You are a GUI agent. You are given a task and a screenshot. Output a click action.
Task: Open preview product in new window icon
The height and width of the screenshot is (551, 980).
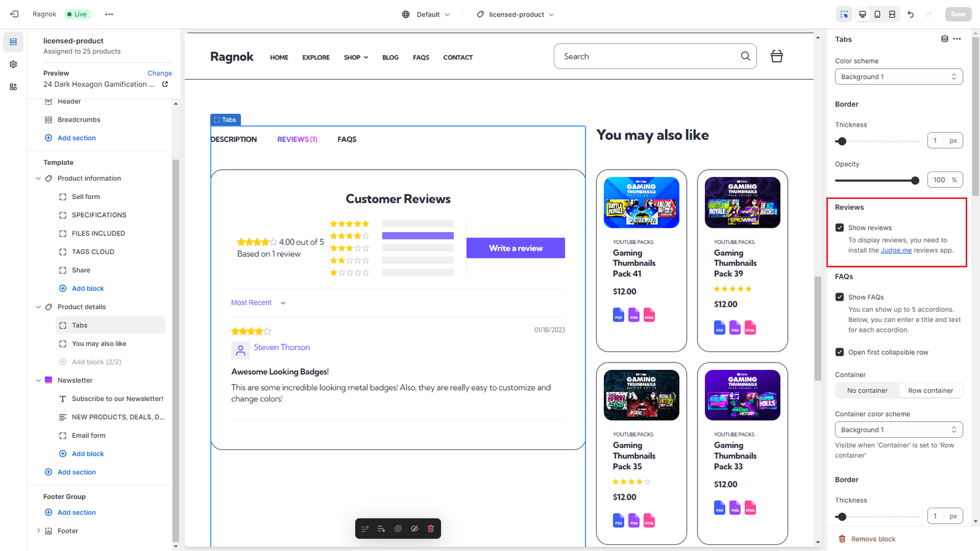click(165, 84)
